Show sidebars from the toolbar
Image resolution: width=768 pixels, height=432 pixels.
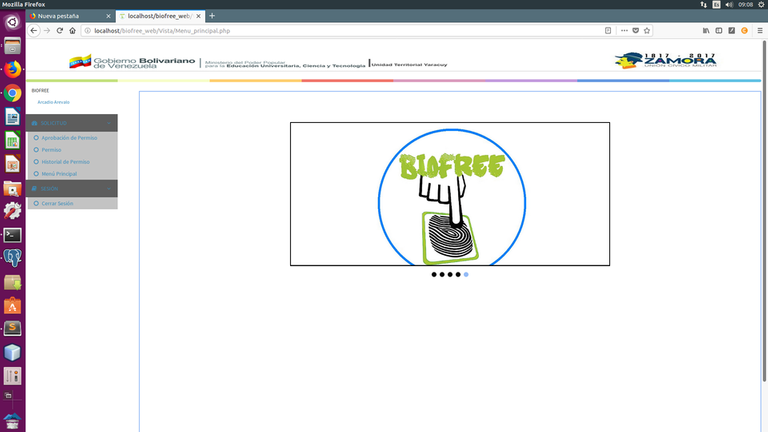point(719,30)
